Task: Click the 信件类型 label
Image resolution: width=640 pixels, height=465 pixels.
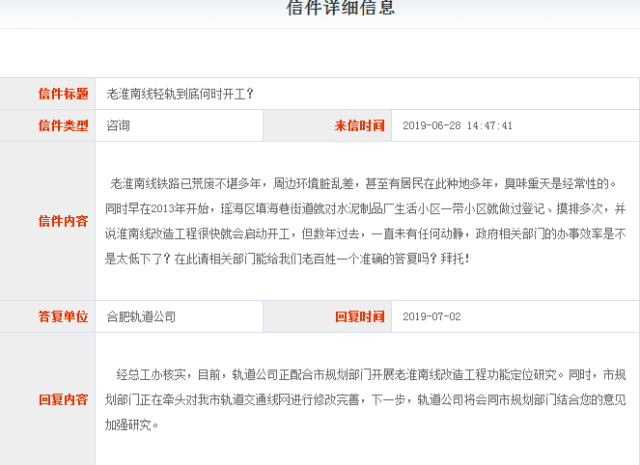Action: [x=63, y=126]
